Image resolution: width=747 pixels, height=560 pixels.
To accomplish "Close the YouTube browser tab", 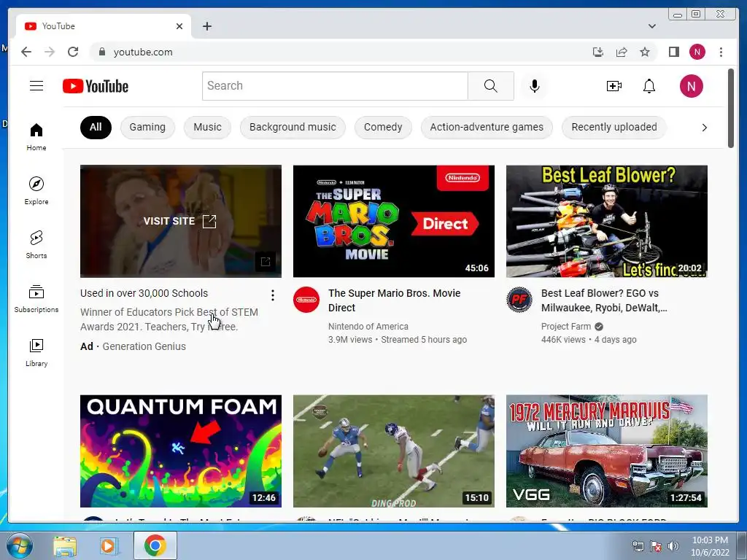I will [x=179, y=26].
